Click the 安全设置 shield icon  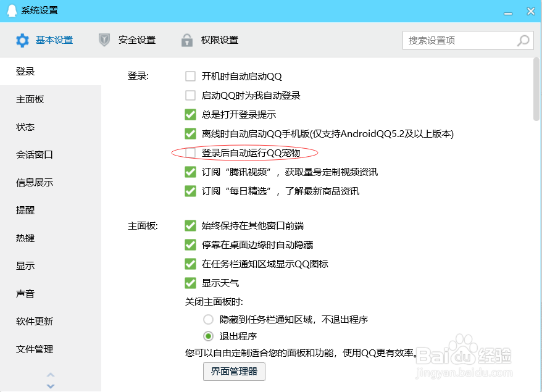pos(104,40)
